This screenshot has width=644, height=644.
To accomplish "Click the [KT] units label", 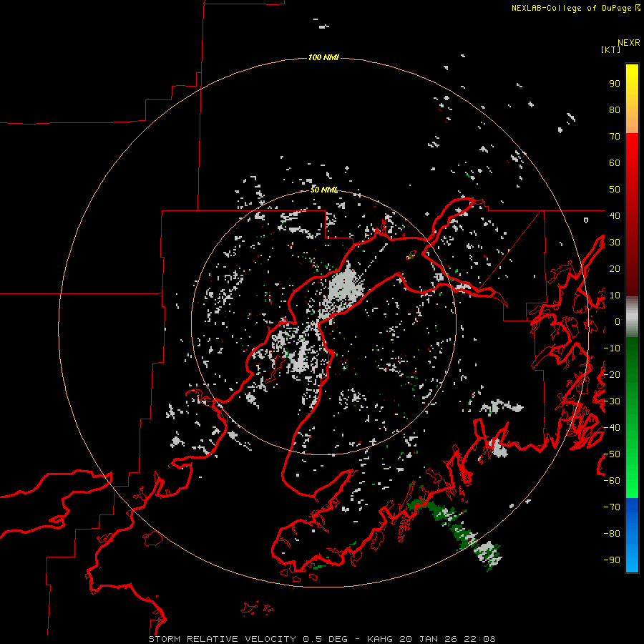I will coord(610,49).
